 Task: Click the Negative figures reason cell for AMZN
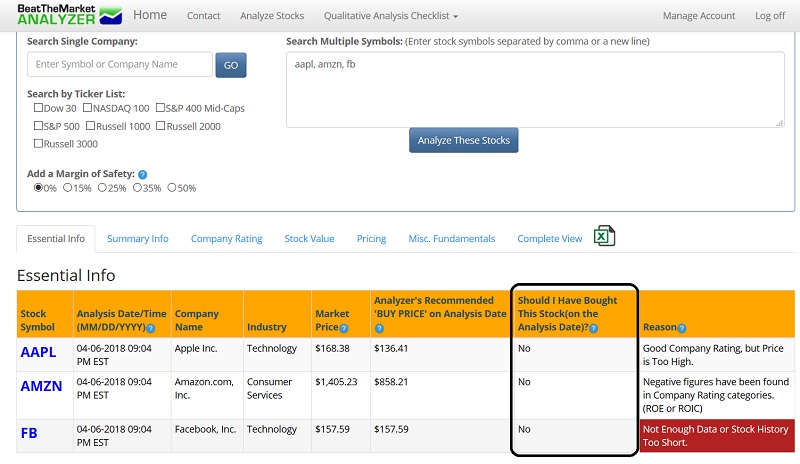[717, 395]
